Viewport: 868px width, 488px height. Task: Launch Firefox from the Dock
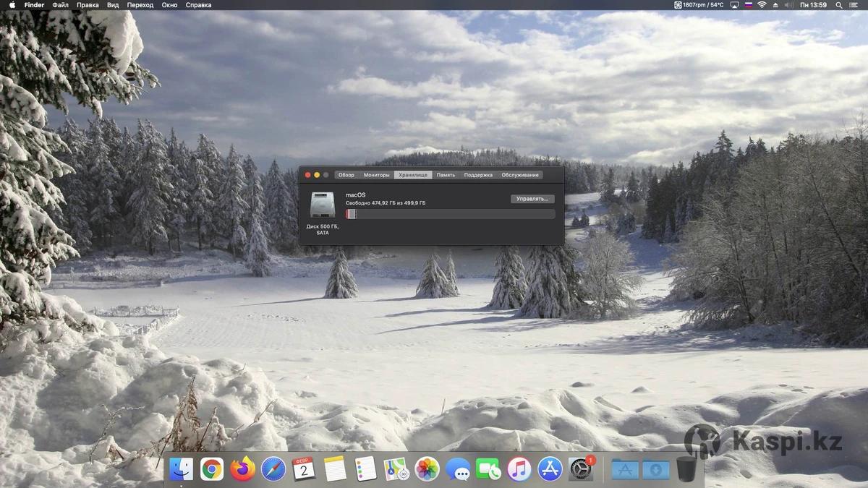(243, 469)
